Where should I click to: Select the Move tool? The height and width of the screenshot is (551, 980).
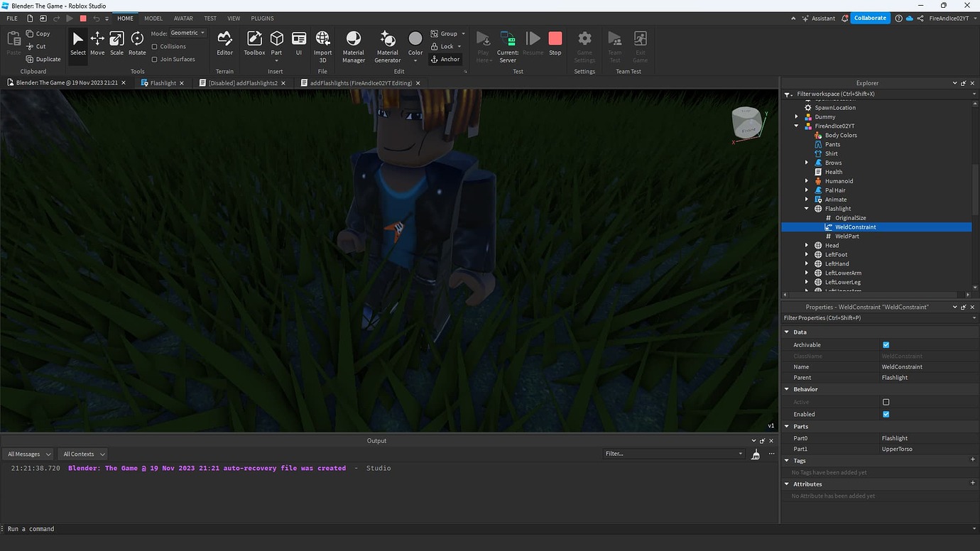(97, 44)
